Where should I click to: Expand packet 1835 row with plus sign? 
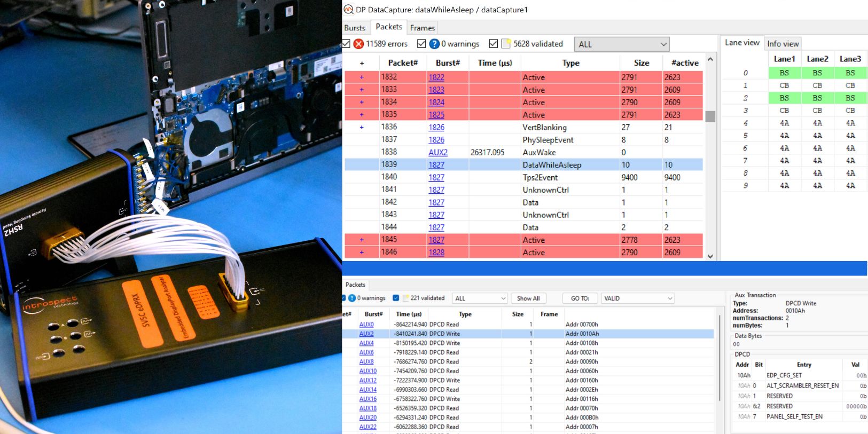(362, 115)
